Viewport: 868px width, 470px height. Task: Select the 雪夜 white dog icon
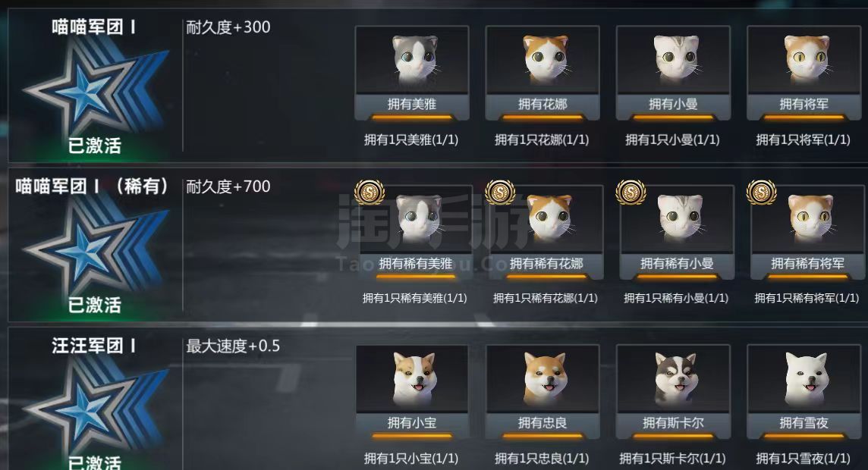pos(806,379)
